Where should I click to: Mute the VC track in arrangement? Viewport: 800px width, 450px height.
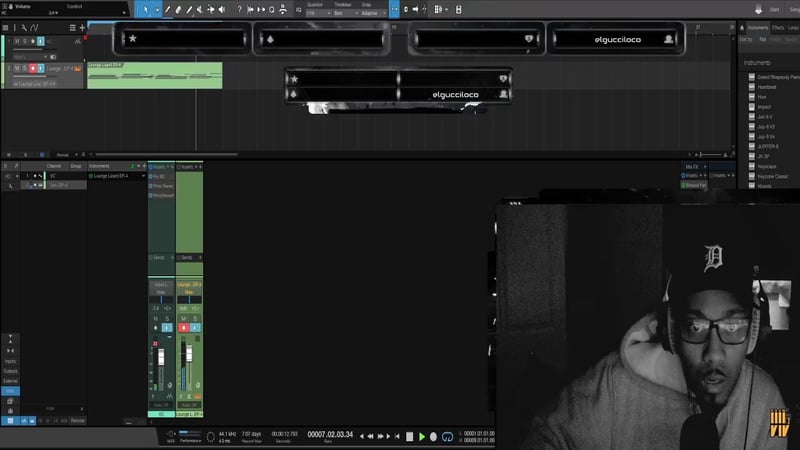click(x=15, y=41)
